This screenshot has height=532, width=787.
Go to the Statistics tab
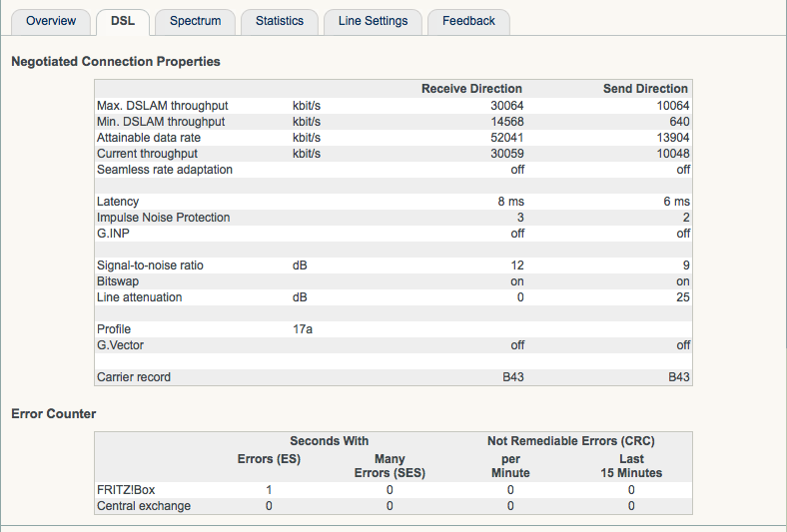click(x=281, y=21)
